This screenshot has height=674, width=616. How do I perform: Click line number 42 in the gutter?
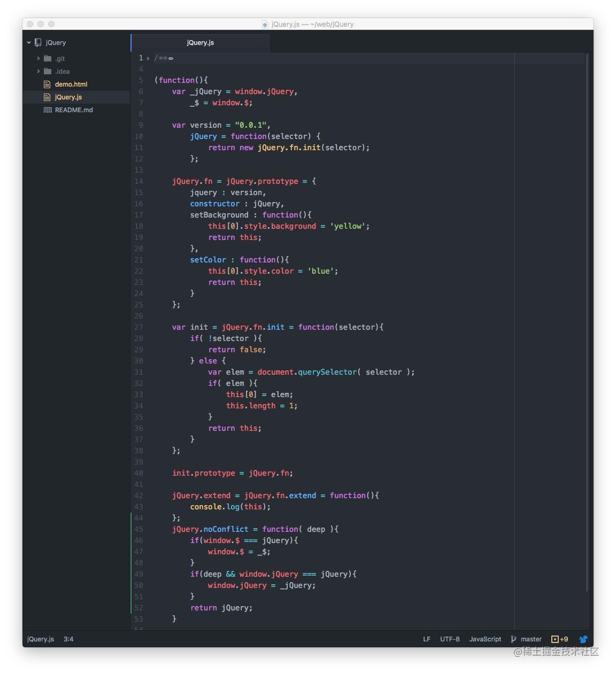point(138,495)
